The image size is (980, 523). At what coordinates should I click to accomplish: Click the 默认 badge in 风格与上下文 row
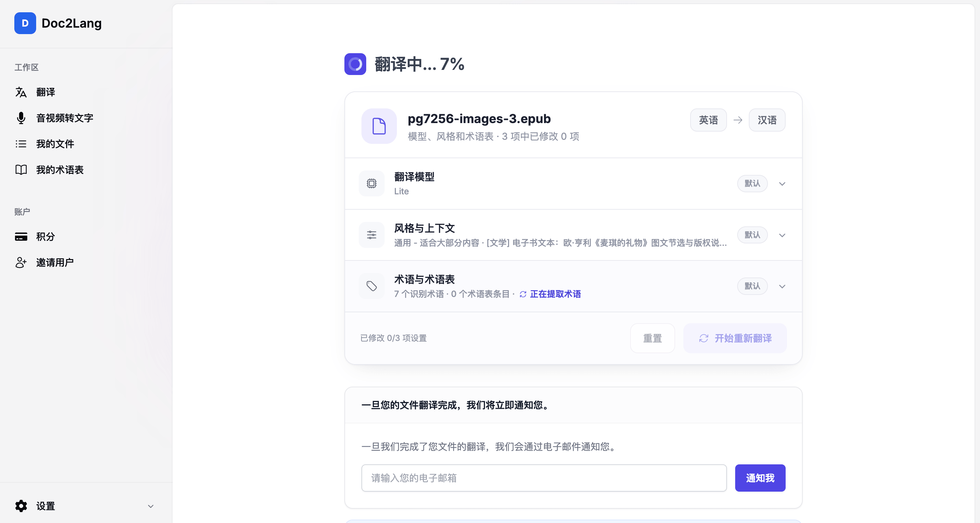point(752,235)
